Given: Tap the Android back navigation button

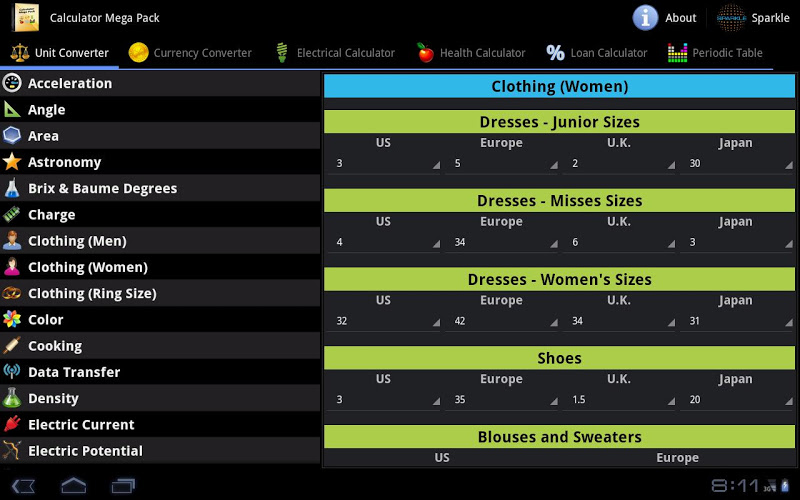Looking at the screenshot, I should [23, 486].
